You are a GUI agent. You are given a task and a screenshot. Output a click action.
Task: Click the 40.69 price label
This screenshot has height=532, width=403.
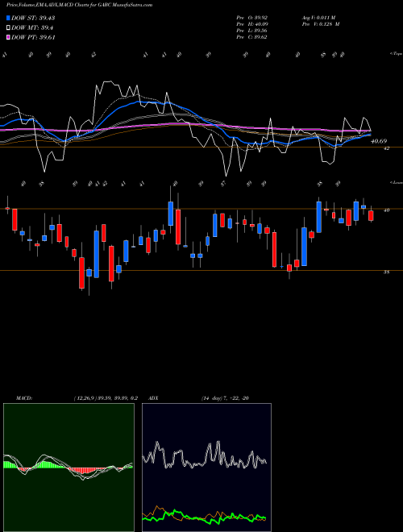(379, 141)
